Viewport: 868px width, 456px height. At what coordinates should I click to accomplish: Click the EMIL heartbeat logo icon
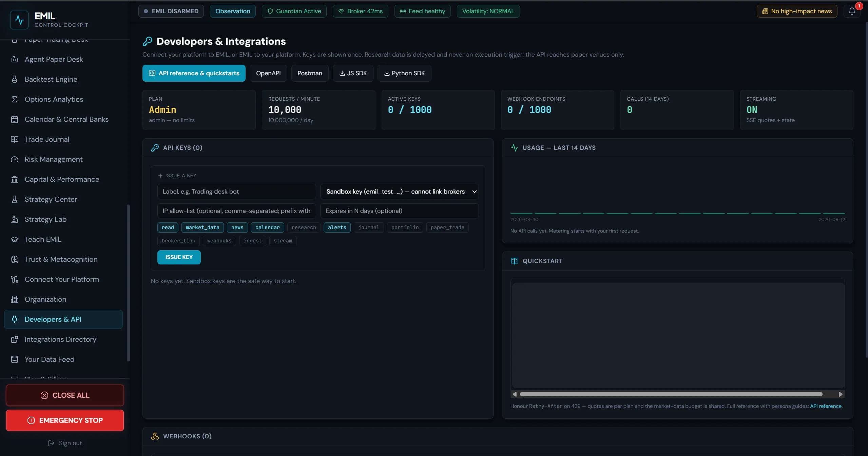19,20
